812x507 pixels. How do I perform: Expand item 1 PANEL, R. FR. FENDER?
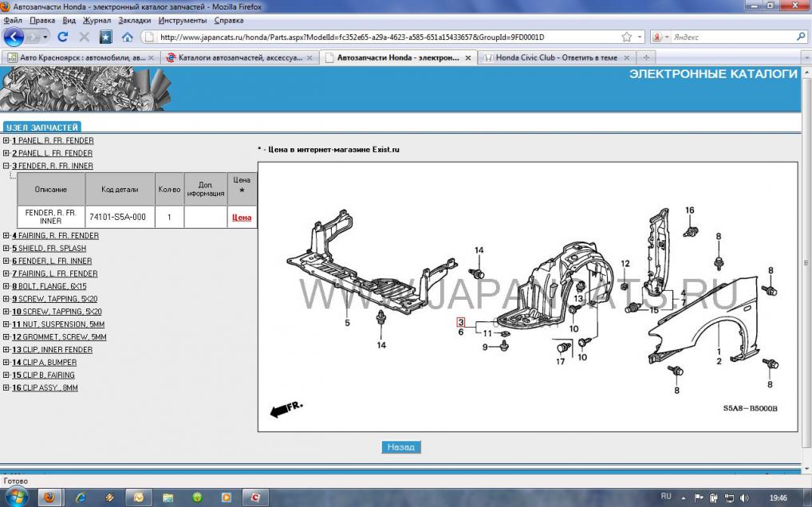coord(6,140)
